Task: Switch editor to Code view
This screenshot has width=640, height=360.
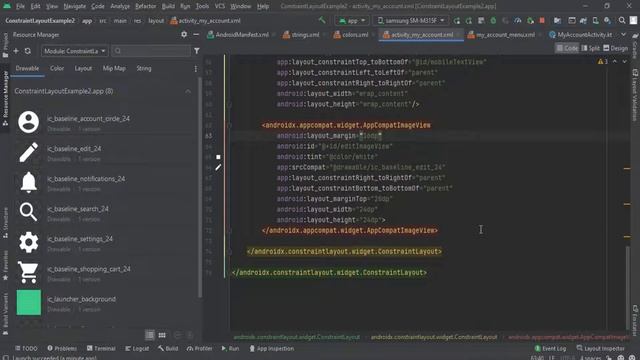Action: coord(567,48)
